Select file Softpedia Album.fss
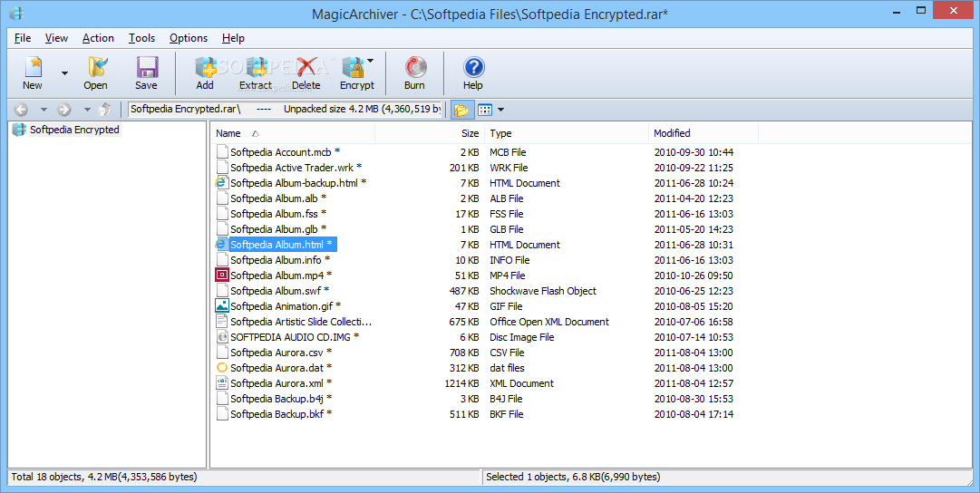 point(278,214)
